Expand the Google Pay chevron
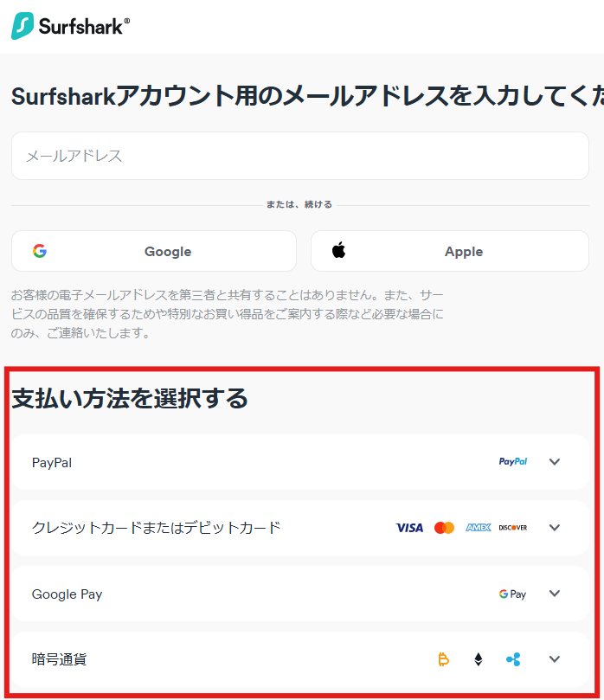This screenshot has width=604, height=700. pyautogui.click(x=555, y=594)
